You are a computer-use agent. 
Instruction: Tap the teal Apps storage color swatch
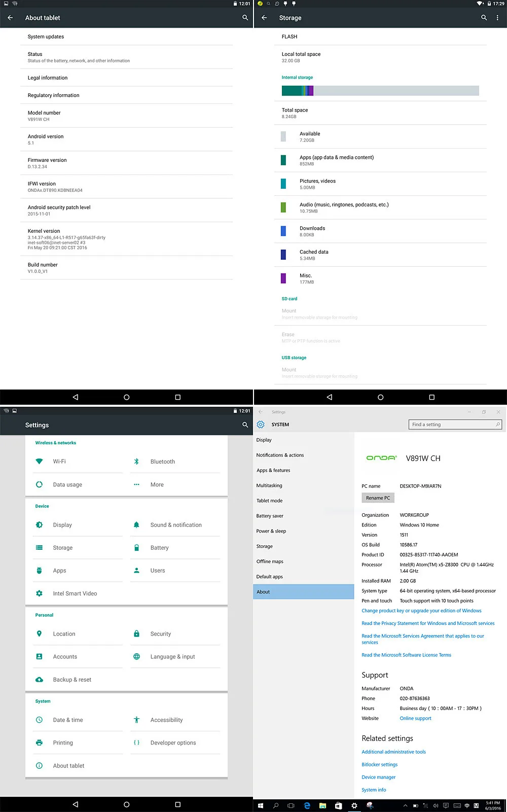point(283,160)
